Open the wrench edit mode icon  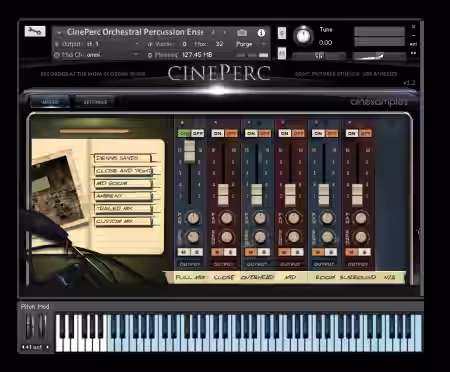[35, 32]
